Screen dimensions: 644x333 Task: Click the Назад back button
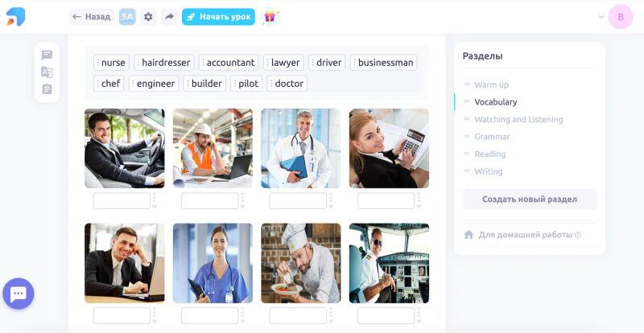[x=92, y=17]
